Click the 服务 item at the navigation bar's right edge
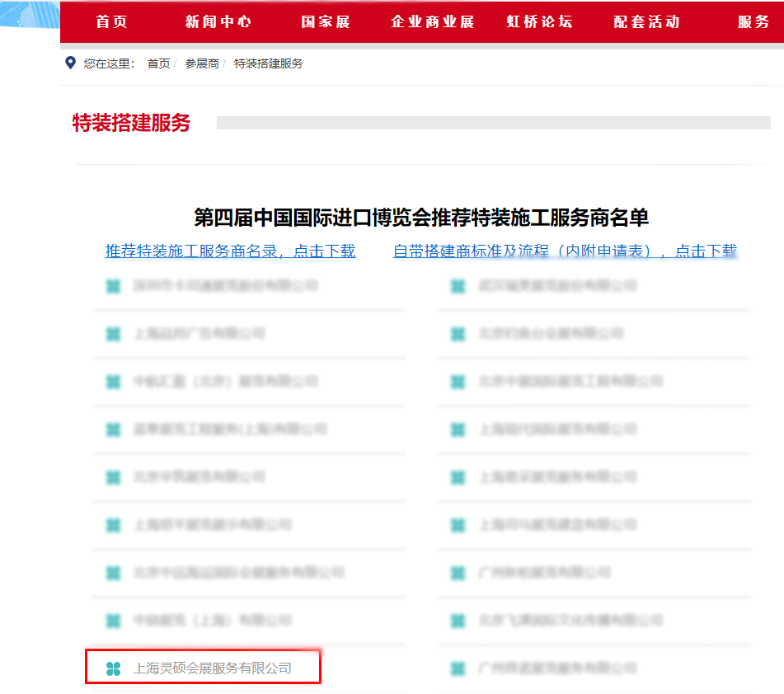 click(753, 21)
